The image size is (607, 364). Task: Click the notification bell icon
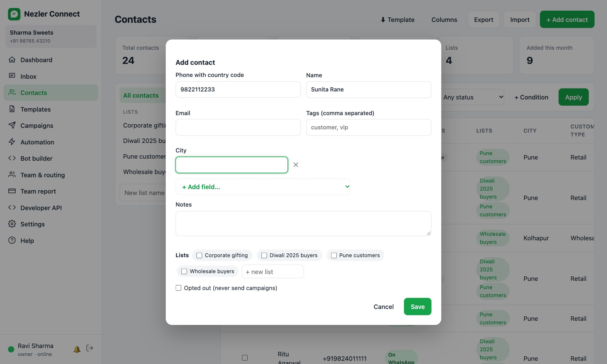(x=77, y=349)
